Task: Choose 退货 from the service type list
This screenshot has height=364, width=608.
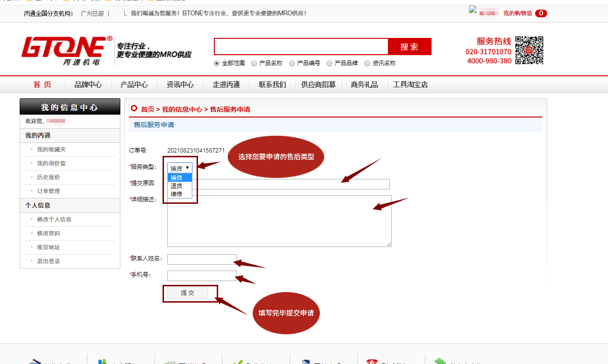Action: pos(176,186)
